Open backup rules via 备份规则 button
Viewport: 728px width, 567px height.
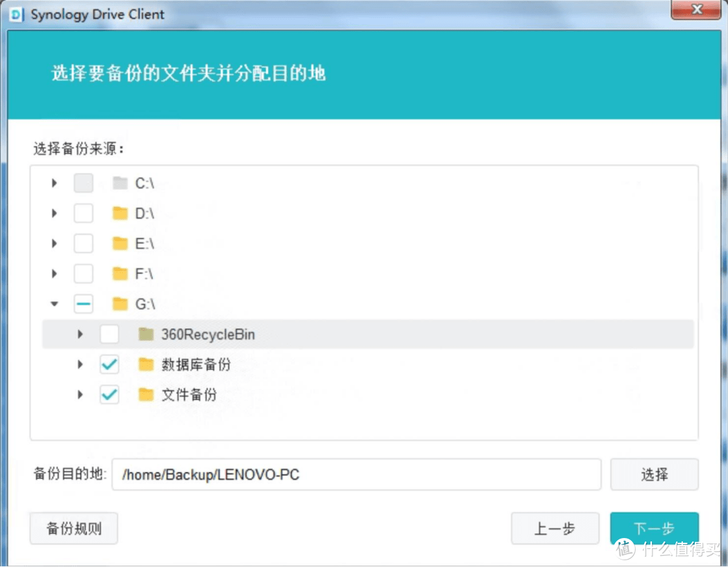[73, 529]
